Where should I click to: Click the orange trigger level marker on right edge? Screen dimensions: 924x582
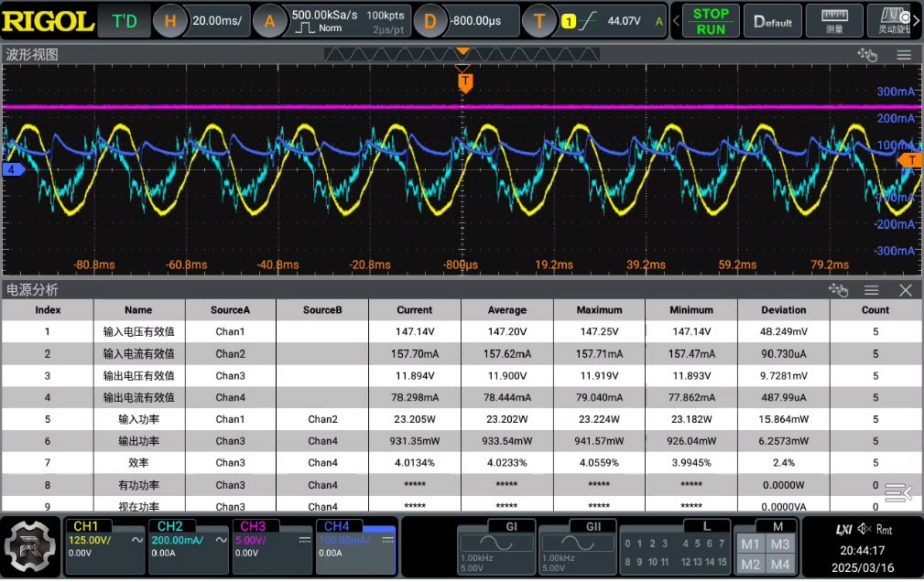click(x=910, y=159)
